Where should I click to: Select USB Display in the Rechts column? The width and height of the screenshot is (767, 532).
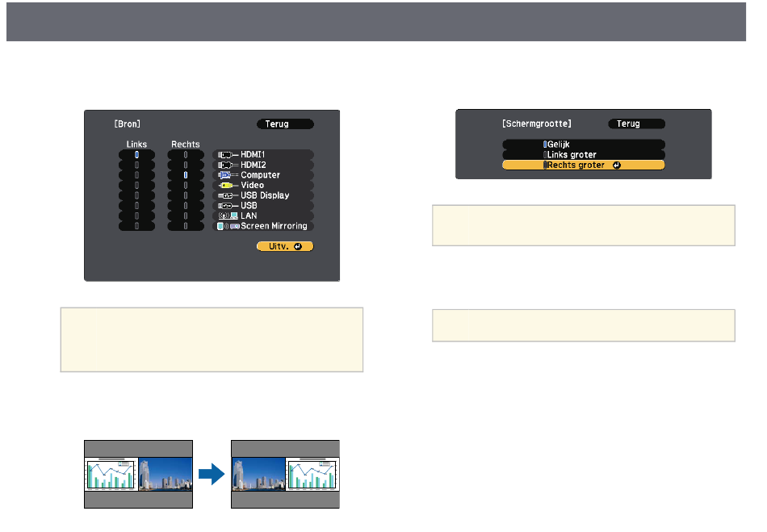[x=186, y=195]
